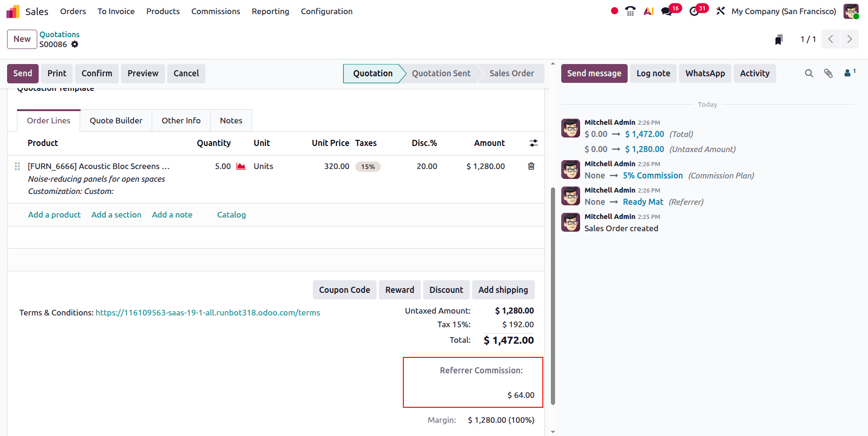Click the Reward button
Viewport: 868px width, 436px height.
click(400, 290)
